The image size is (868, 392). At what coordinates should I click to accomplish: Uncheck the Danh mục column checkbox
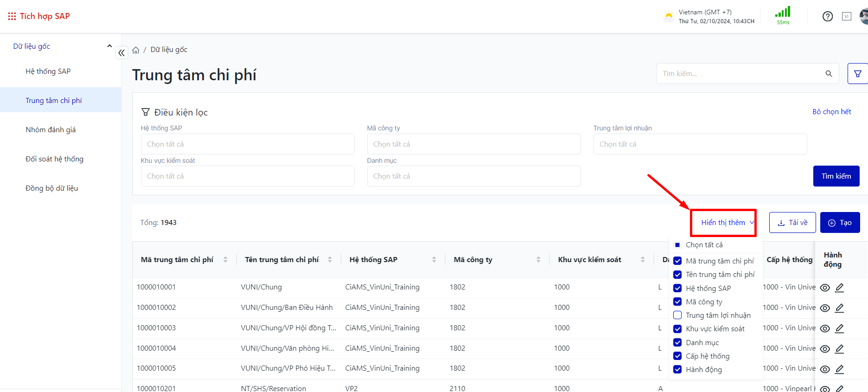coord(677,343)
